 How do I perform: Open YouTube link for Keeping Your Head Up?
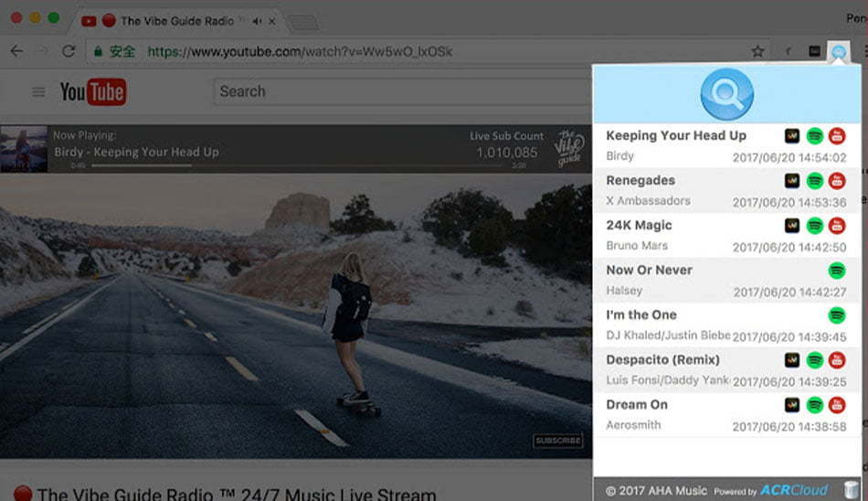[837, 136]
